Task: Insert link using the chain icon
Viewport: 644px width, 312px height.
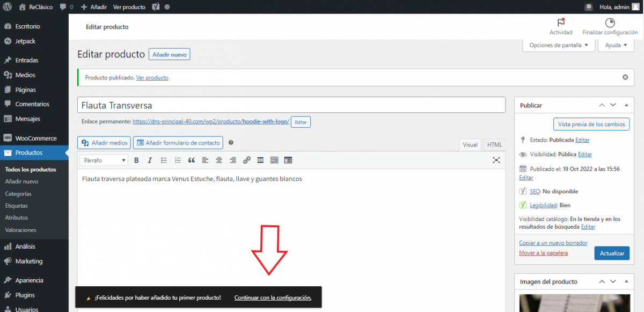Action: [247, 160]
